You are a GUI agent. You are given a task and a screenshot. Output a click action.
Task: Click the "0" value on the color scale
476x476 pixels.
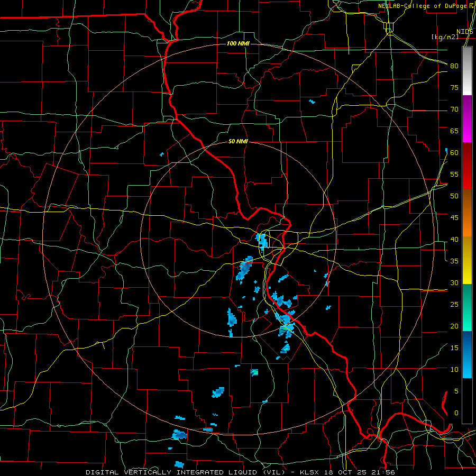456,413
